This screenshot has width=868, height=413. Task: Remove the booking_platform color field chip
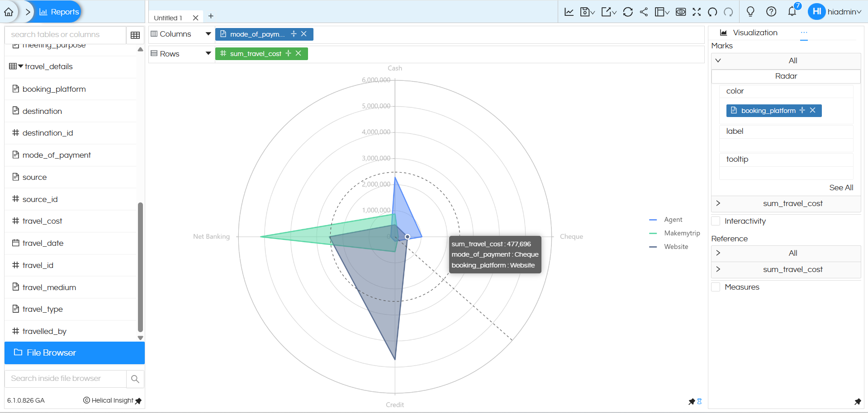coord(813,110)
